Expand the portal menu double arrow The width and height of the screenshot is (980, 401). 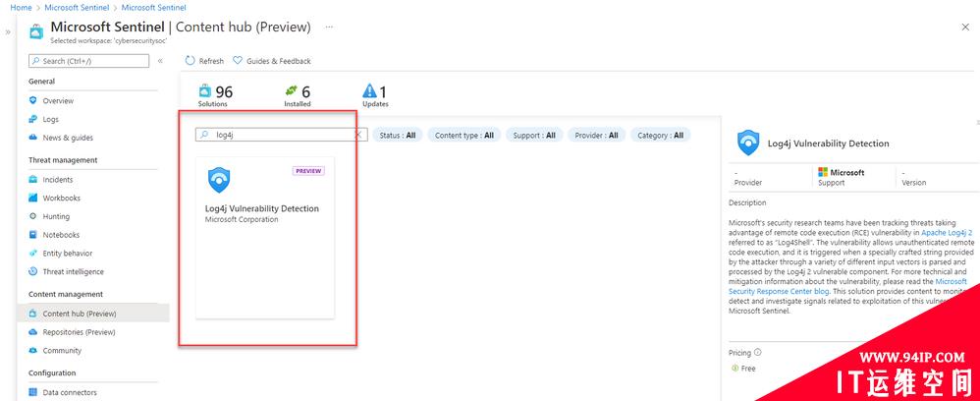[x=8, y=31]
